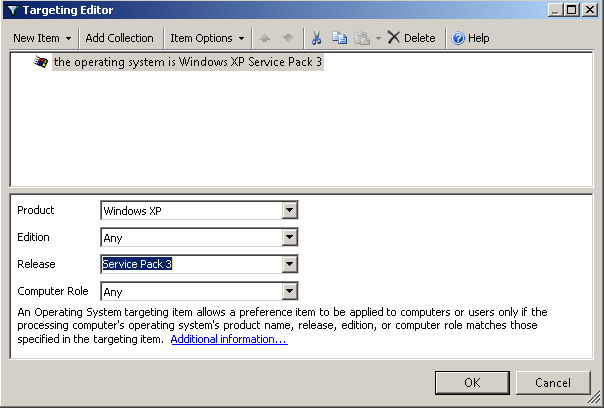Click the Product label text

(x=35, y=210)
